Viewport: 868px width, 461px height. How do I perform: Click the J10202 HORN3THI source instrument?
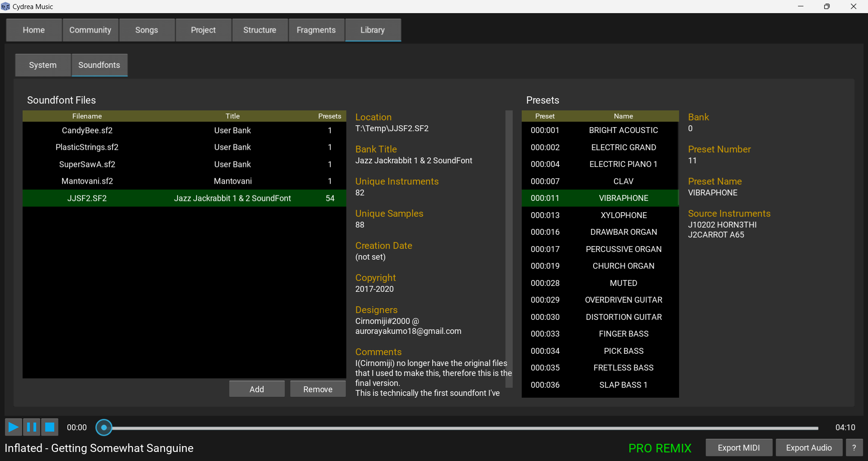722,225
